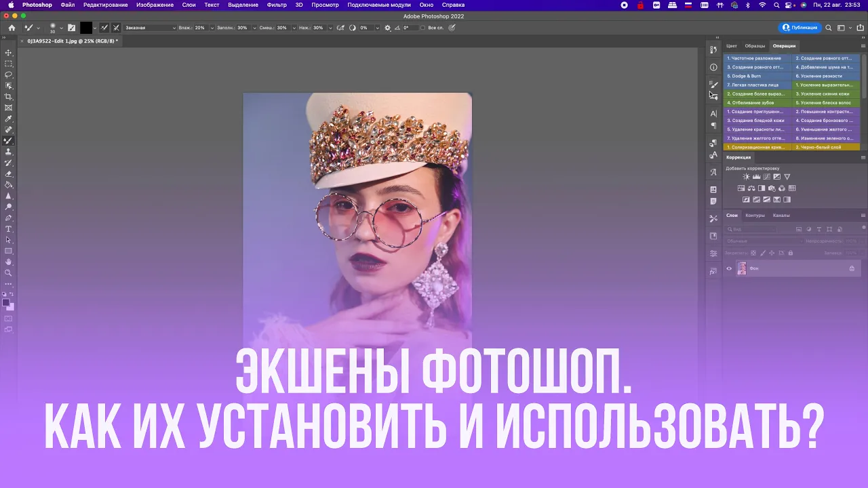The image size is (868, 488).
Task: Switch to the Контуры tab
Action: point(755,216)
